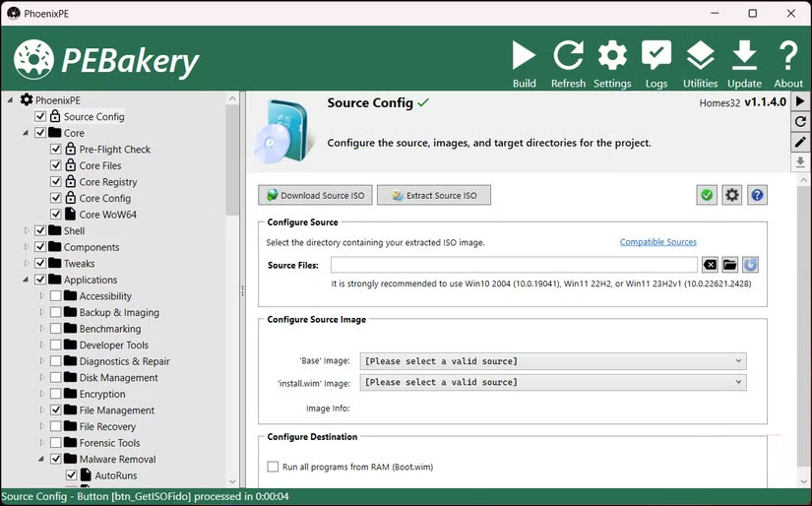
Task: Click the browse folder icon for Source Files
Action: (729, 265)
